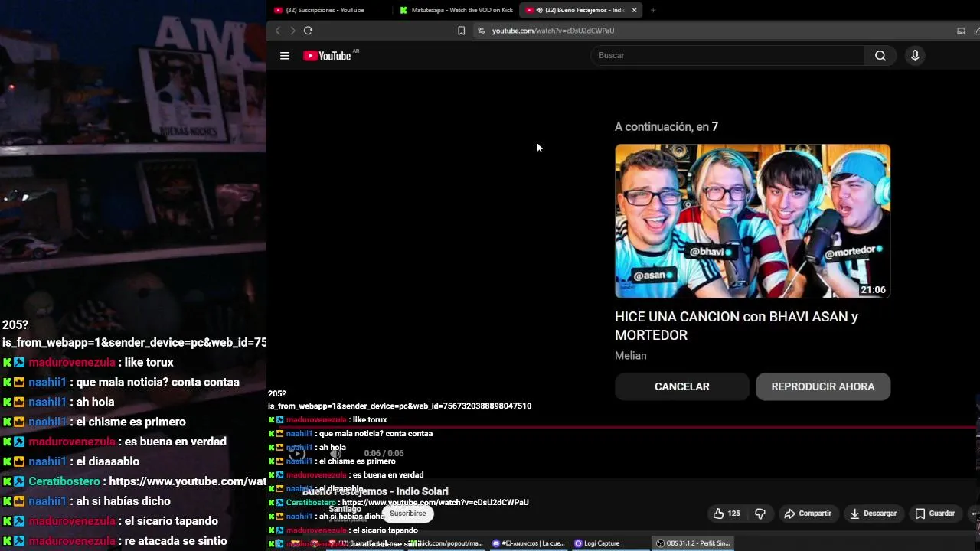This screenshot has width=980, height=551.
Task: Click 'el sicario tapando' chat message
Action: 171,521
